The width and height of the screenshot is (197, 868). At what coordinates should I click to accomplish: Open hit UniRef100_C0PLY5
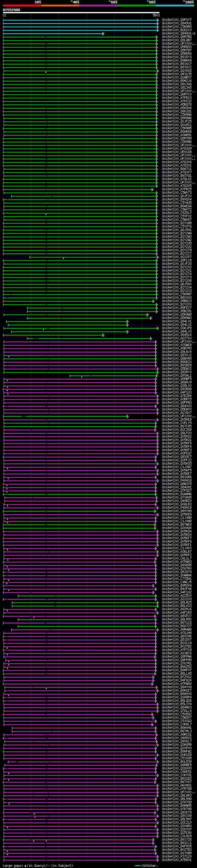pos(176,423)
